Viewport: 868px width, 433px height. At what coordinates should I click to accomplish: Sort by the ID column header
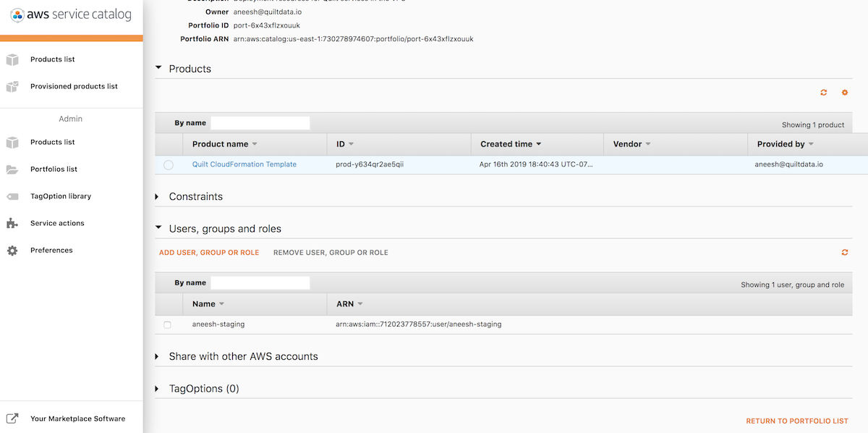(345, 144)
